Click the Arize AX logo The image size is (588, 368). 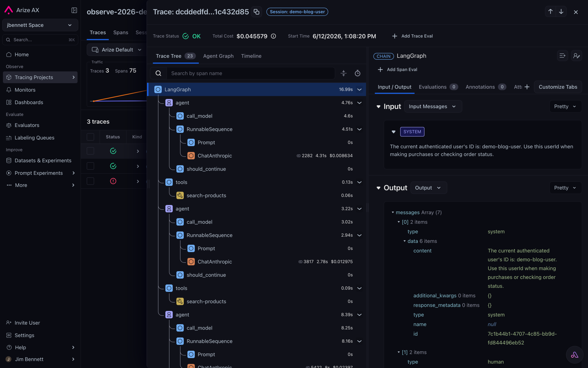(x=9, y=10)
